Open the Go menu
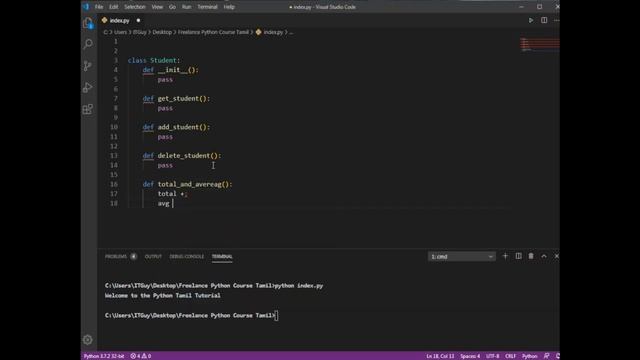This screenshot has width=640, height=360. 172,7
